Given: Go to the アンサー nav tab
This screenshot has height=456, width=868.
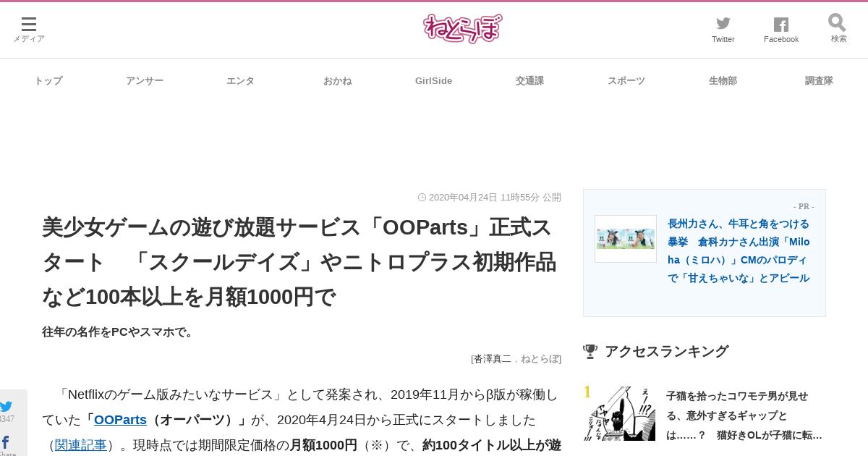Looking at the screenshot, I should (145, 81).
